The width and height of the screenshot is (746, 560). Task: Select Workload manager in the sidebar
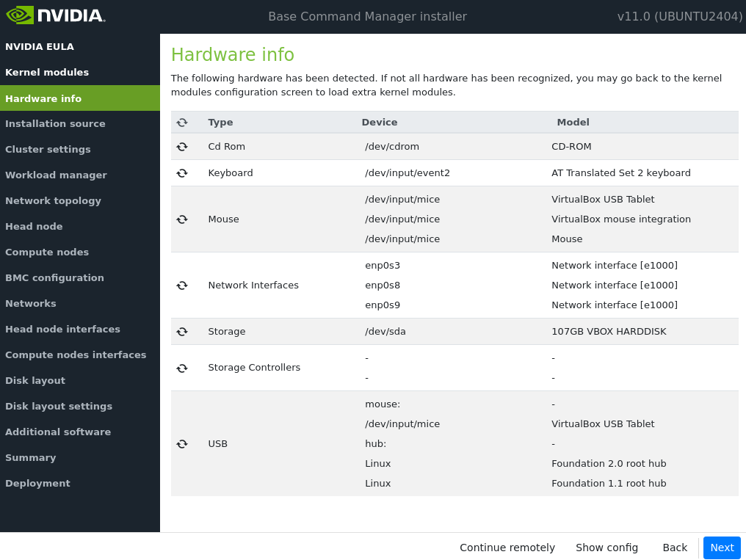pos(80,175)
